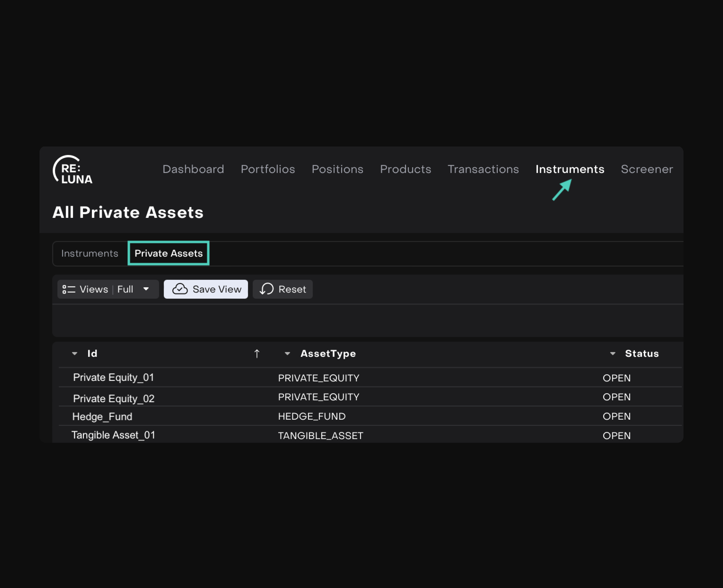The height and width of the screenshot is (588, 723).
Task: Go to the Dashboard menu
Action: pyautogui.click(x=193, y=169)
